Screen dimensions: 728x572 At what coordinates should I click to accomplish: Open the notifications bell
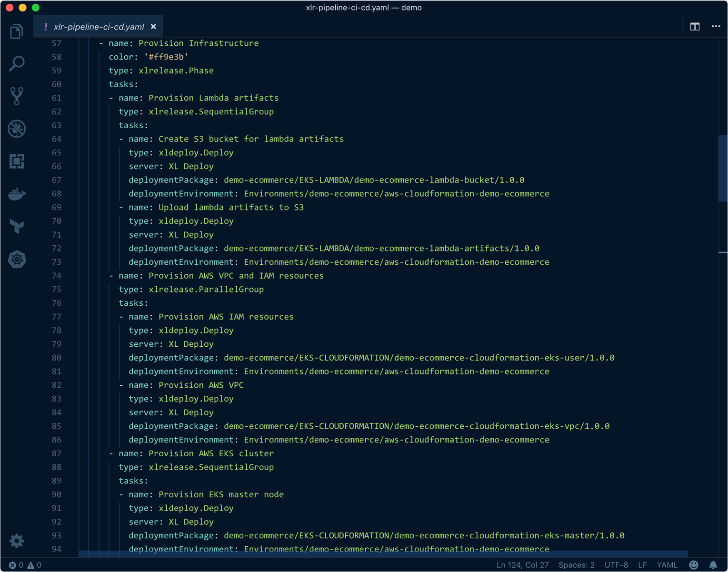[x=713, y=565]
